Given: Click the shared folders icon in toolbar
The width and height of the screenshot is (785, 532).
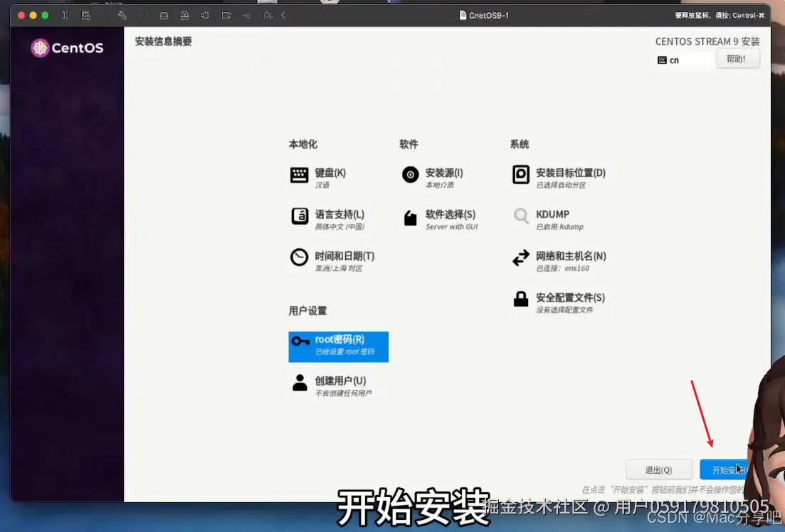Looking at the screenshot, I should (x=268, y=16).
